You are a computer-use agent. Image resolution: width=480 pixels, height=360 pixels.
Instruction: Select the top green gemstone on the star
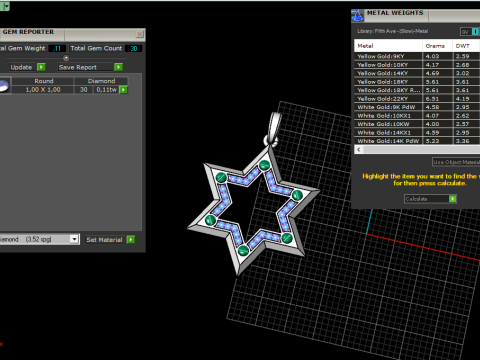click(264, 165)
